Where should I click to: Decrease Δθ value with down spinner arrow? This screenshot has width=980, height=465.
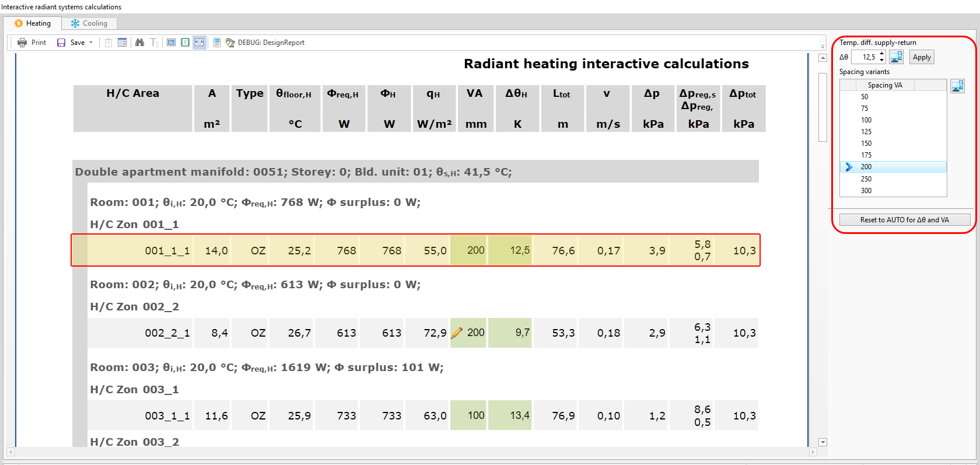point(881,60)
